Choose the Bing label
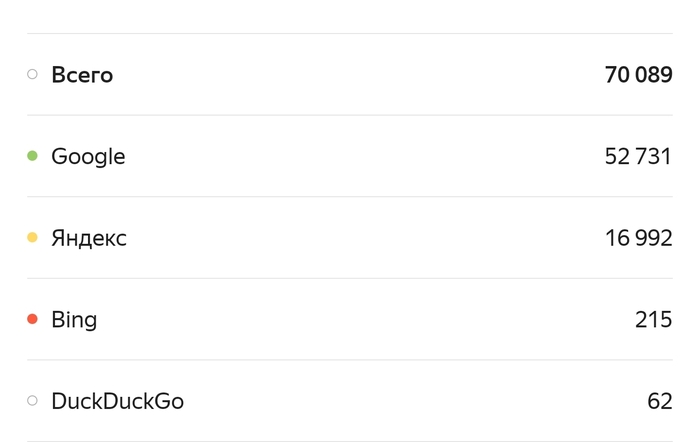The image size is (700, 442). [74, 320]
